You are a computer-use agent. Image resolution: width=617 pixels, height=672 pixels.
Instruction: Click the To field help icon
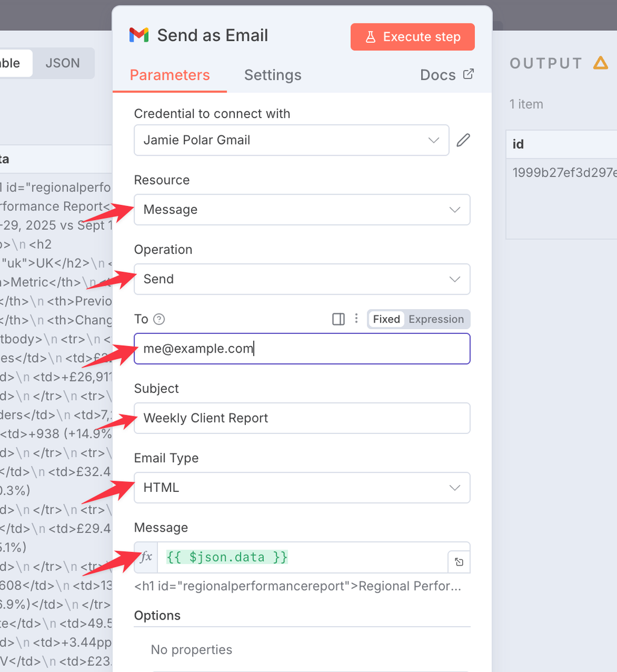pos(159,319)
